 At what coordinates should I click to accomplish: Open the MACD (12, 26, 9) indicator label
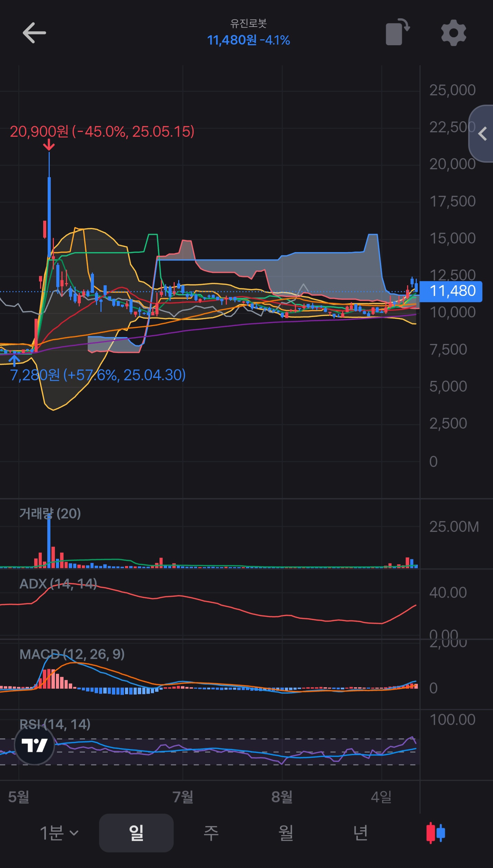click(72, 654)
